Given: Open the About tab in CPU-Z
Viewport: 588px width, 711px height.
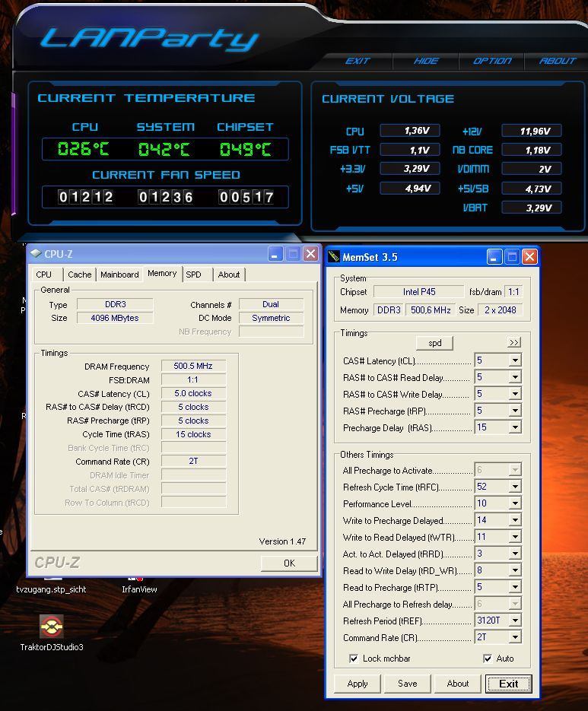Looking at the screenshot, I should 229,275.
